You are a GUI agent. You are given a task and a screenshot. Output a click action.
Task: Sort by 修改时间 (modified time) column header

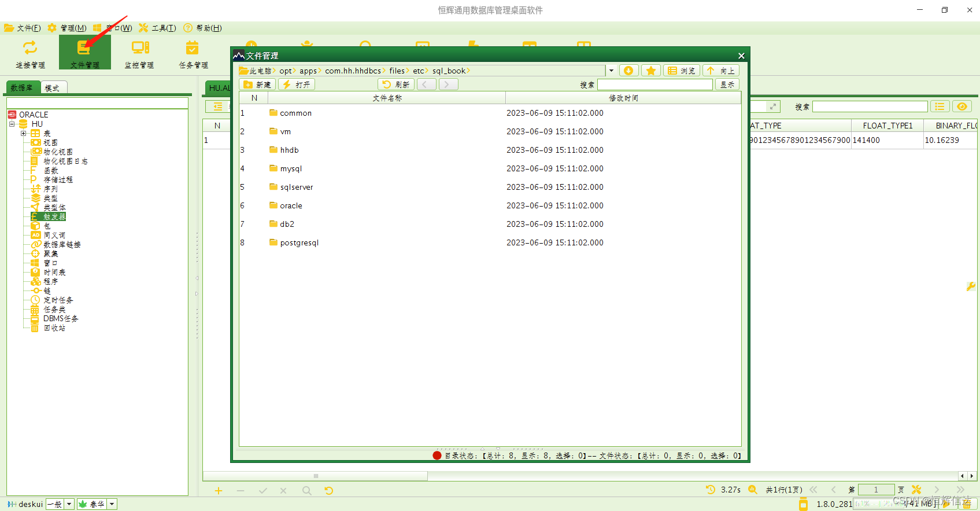pos(623,98)
